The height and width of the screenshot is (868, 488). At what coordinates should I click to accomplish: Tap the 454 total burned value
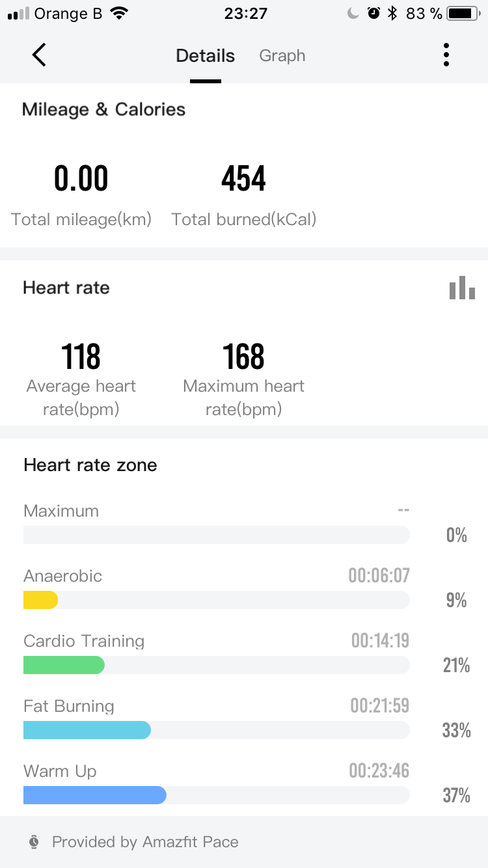click(243, 179)
